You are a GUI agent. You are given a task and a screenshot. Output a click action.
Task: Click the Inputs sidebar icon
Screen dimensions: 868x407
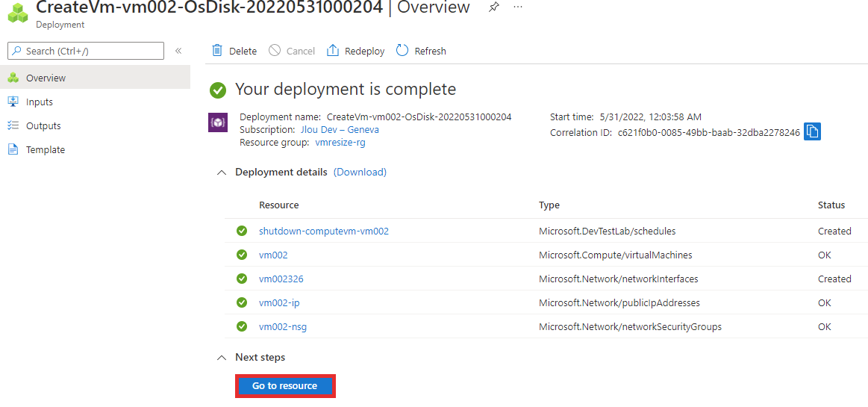coord(13,102)
